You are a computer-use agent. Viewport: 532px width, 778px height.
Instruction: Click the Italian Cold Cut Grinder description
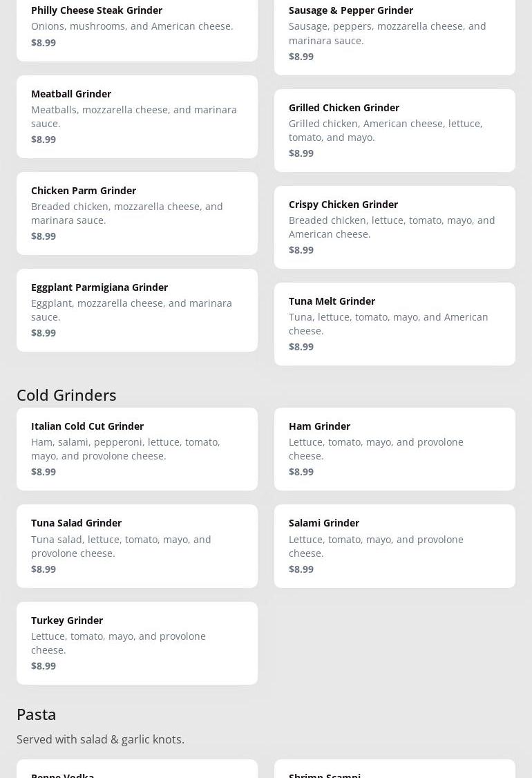(126, 449)
